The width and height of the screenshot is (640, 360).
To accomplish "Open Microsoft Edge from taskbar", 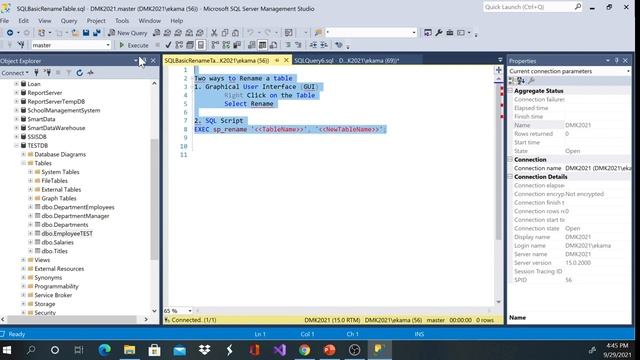I will (x=104, y=350).
